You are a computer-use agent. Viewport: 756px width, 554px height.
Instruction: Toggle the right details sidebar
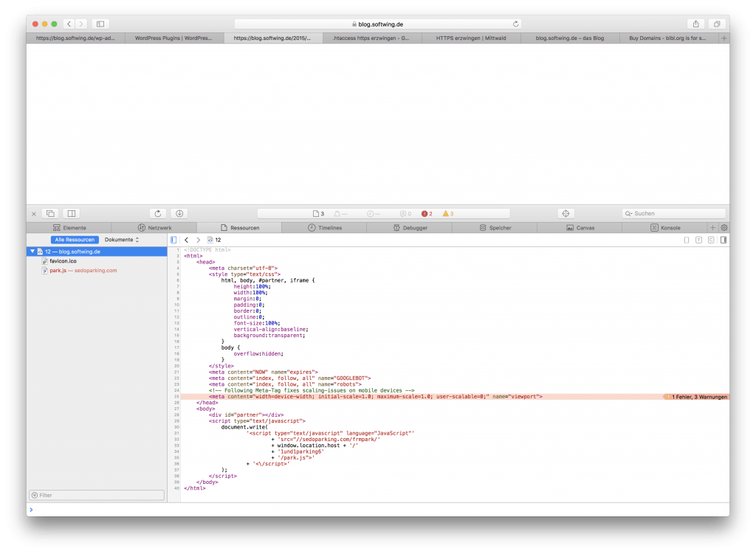724,240
